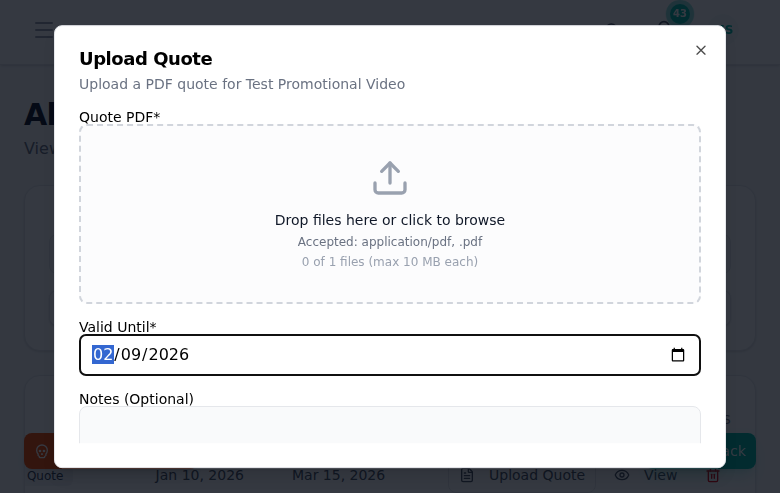This screenshot has width=780, height=493.
Task: Click the notification badge showing 43
Action: pyautogui.click(x=680, y=13)
